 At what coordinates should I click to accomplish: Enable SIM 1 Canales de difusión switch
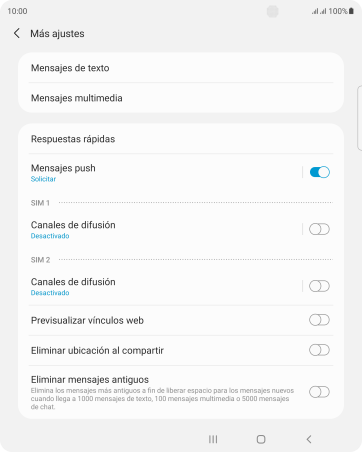[x=319, y=229]
